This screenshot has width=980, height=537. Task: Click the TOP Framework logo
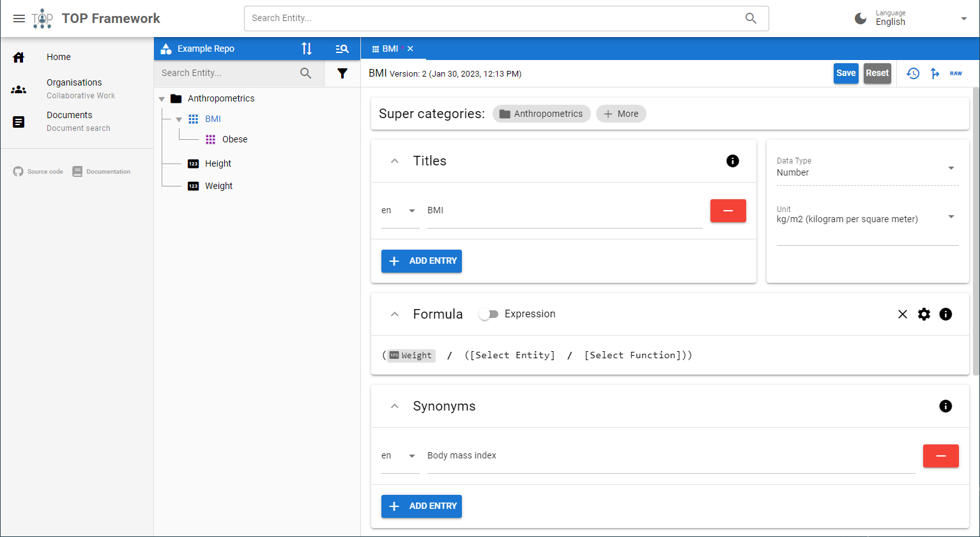tap(42, 19)
